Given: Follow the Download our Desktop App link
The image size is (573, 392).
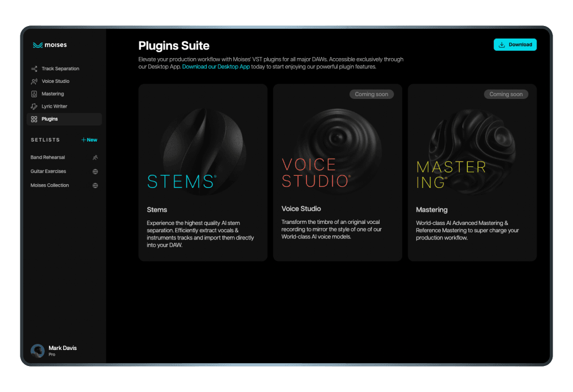Looking at the screenshot, I should [216, 67].
